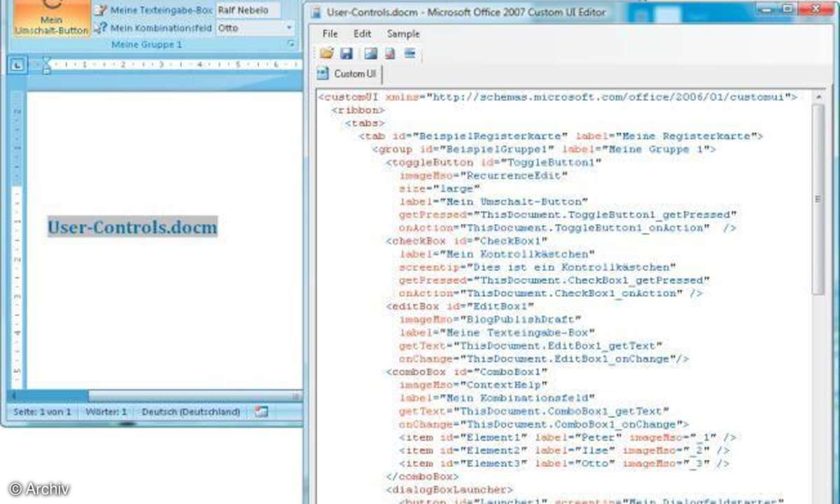Click the CheckBox1_onAction line
Screen dimensions: 840x504
click(551, 293)
